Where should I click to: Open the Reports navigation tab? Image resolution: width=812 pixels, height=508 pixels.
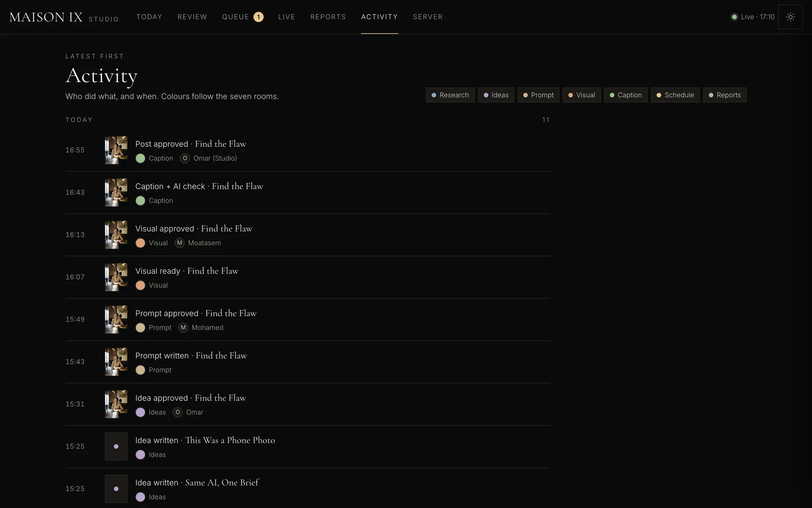coord(328,17)
